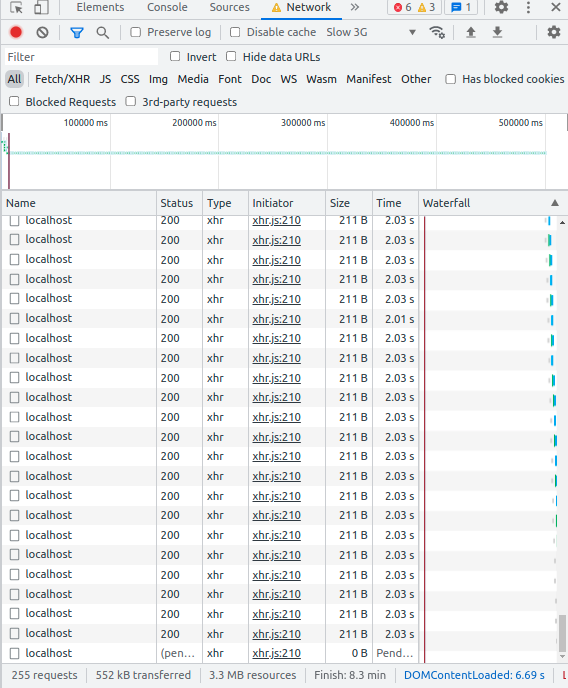Click the requests list scrollbar thumb

click(x=562, y=634)
